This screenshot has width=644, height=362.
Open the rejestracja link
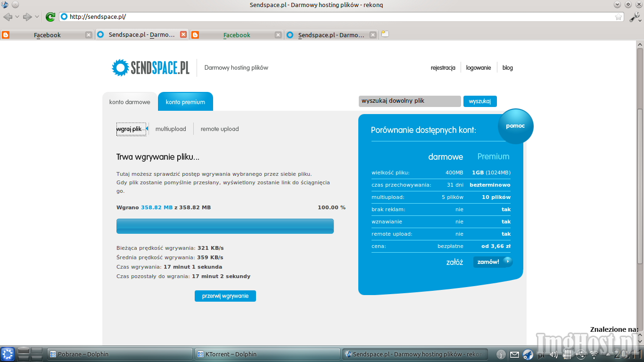pyautogui.click(x=443, y=68)
